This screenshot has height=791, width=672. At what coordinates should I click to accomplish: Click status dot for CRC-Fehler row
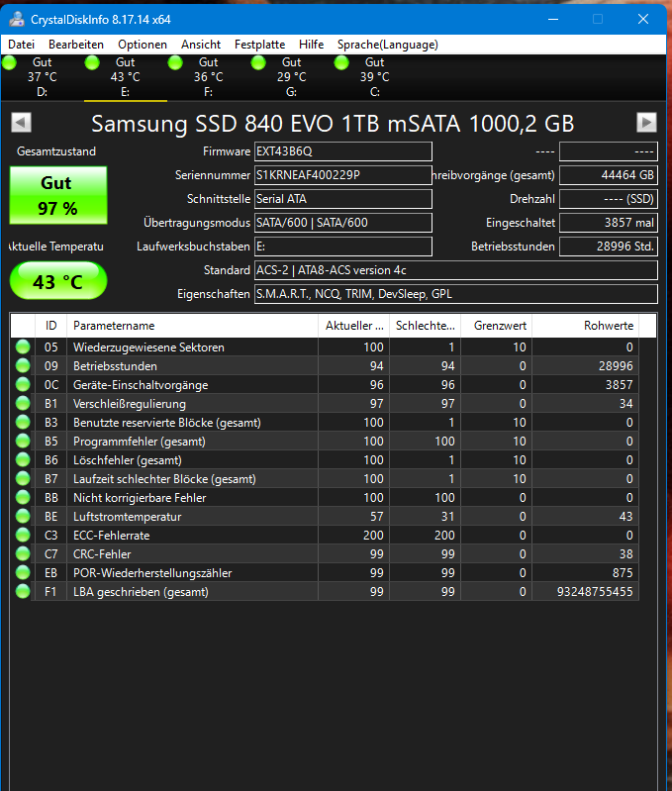23,554
